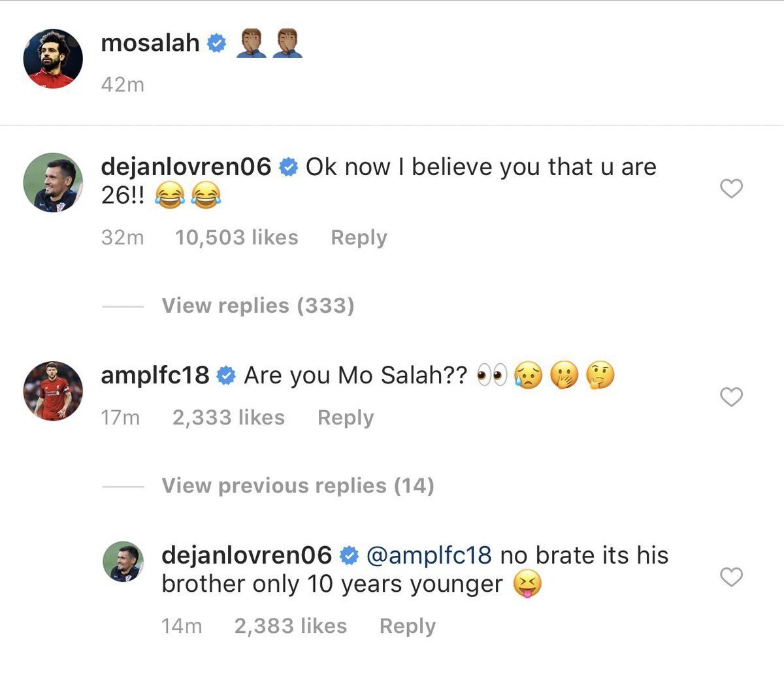This screenshot has width=784, height=676.
Task: Click amplfc18's verified badge
Action: 226,376
